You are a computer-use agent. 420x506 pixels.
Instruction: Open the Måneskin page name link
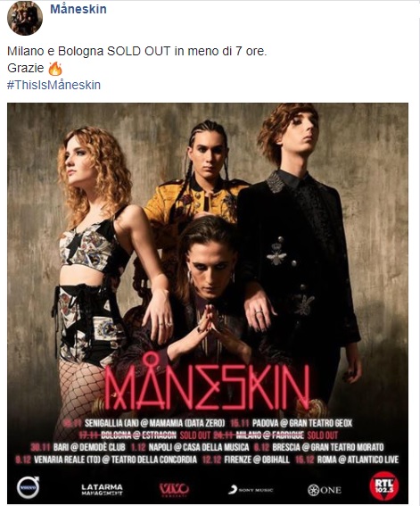coord(78,9)
